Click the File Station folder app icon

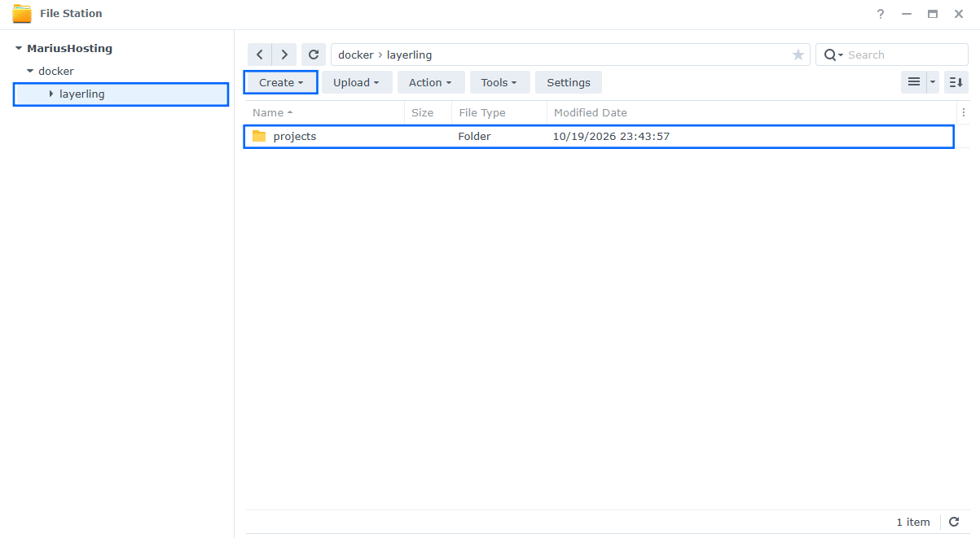pos(22,14)
